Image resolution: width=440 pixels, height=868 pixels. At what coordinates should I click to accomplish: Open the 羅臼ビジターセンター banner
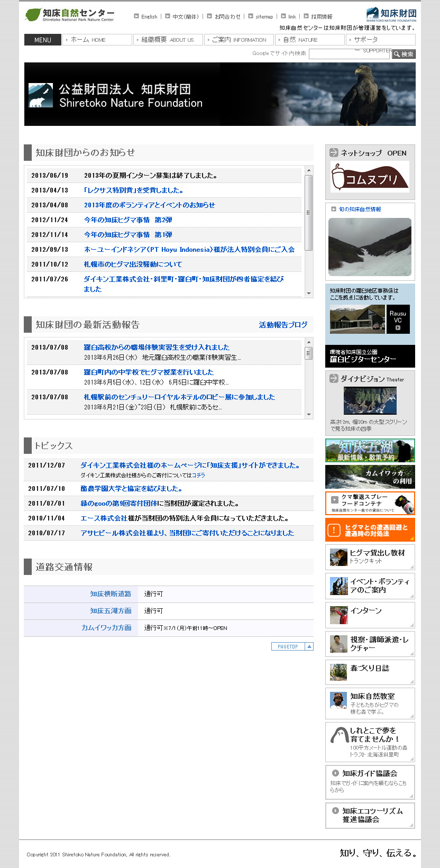coord(370,356)
